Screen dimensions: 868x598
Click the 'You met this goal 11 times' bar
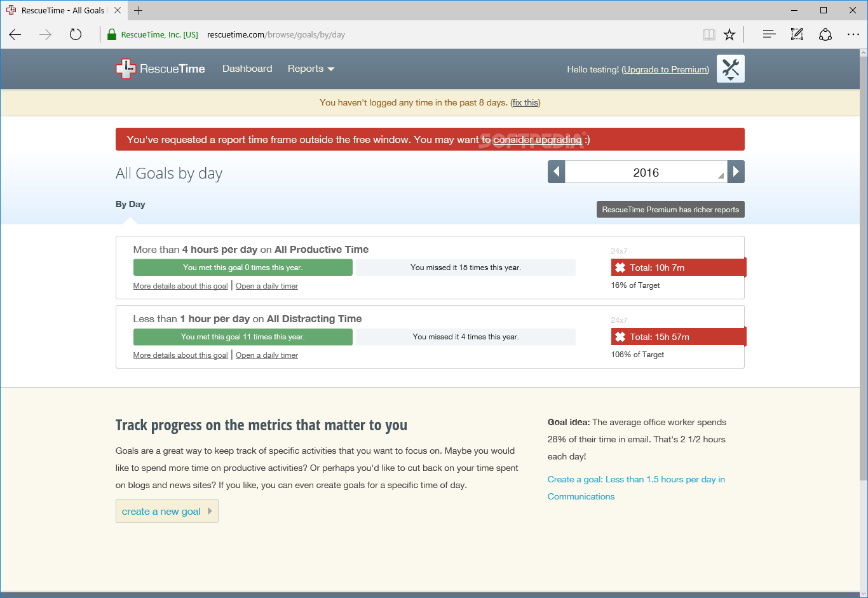pos(243,337)
